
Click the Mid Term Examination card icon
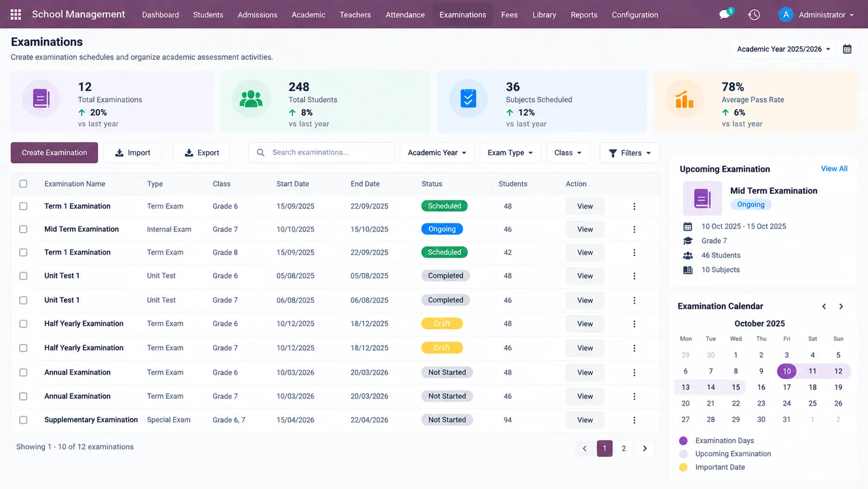point(702,198)
